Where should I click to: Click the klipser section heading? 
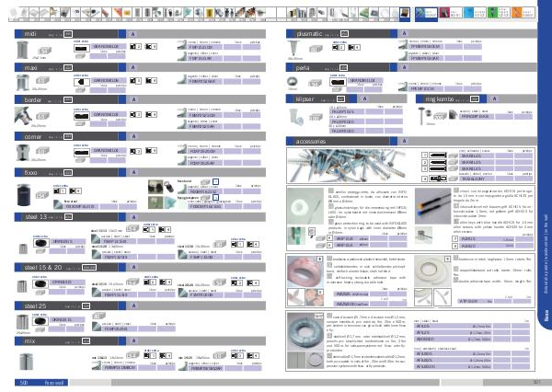tap(305, 99)
